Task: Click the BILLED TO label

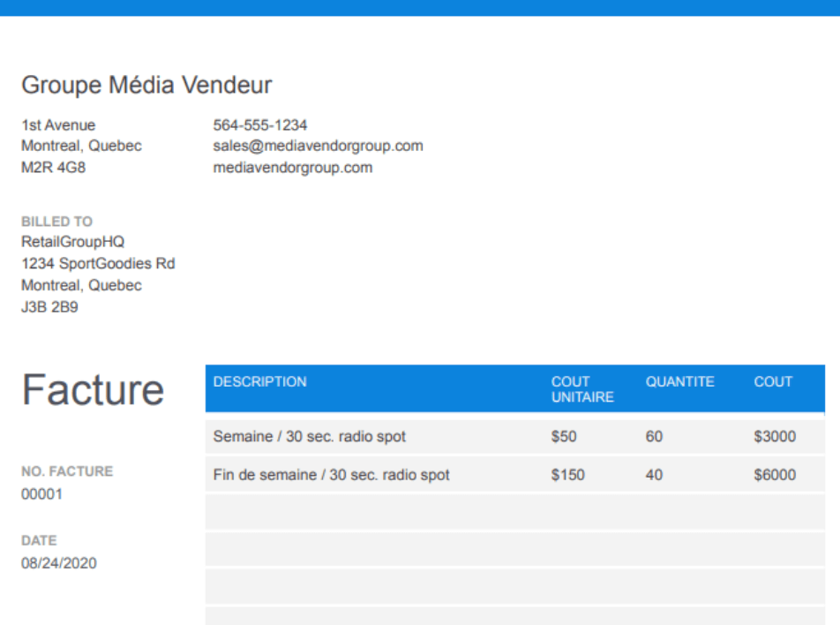Action: 56,222
